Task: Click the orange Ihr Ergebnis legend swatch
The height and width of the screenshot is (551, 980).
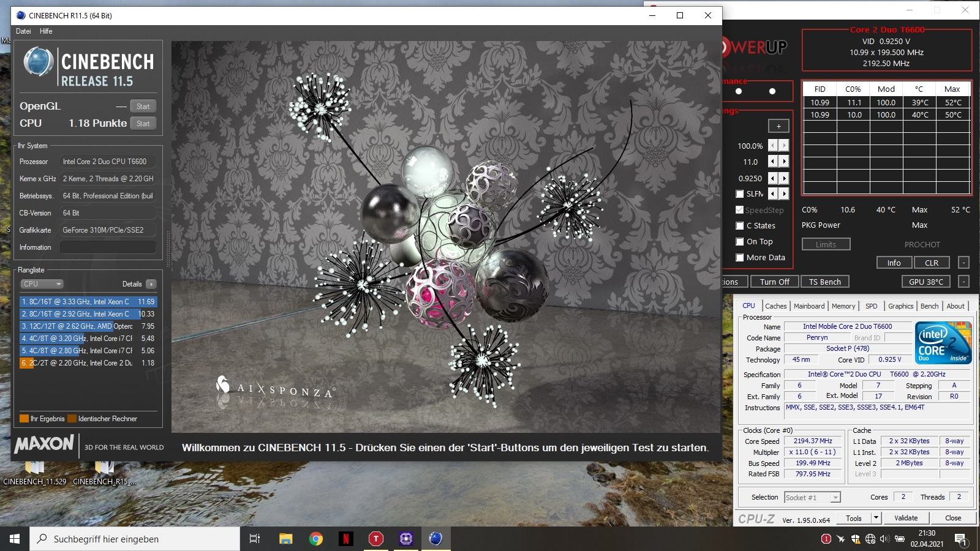Action: tap(24, 419)
